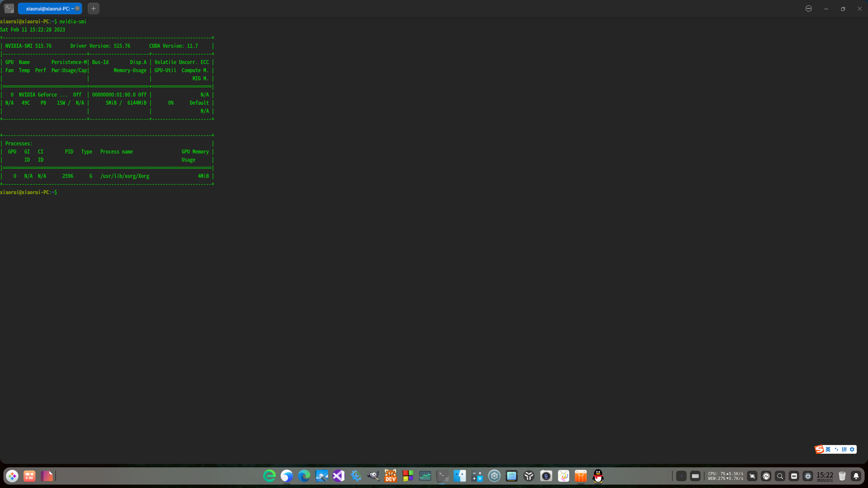Click the power button in the dock
The height and width of the screenshot is (488, 868).
[x=808, y=476]
